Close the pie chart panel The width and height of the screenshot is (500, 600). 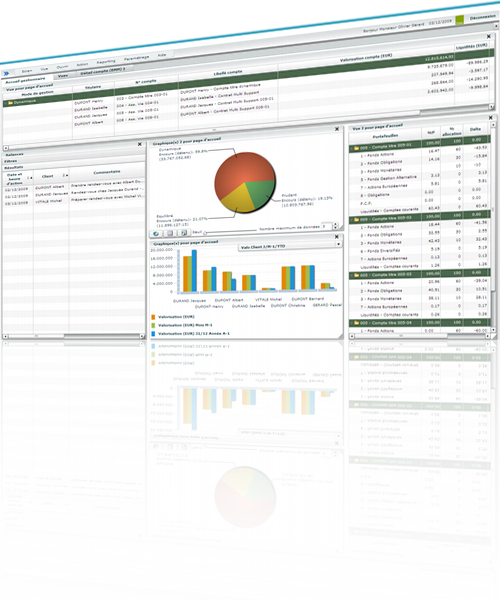[x=337, y=129]
